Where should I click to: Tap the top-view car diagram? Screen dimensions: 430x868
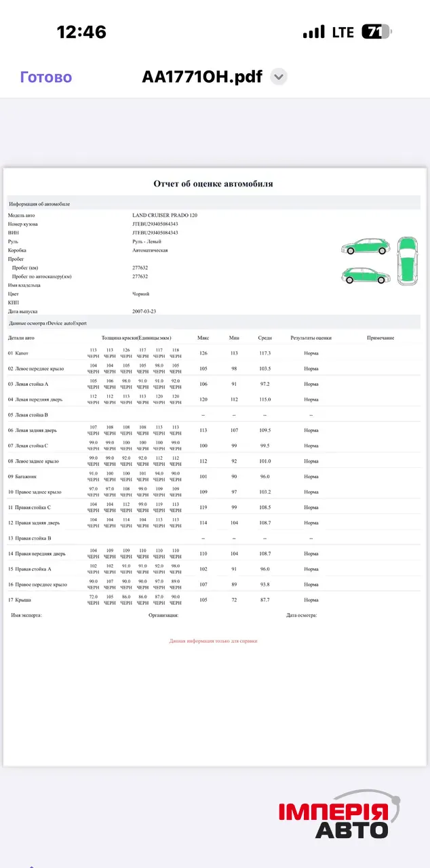pos(408,260)
